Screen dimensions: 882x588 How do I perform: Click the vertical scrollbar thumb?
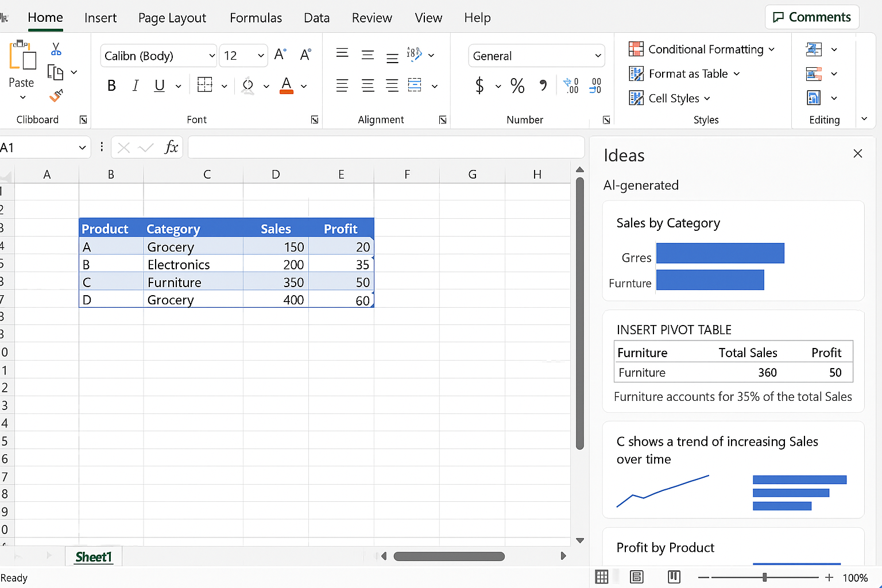coord(580,314)
